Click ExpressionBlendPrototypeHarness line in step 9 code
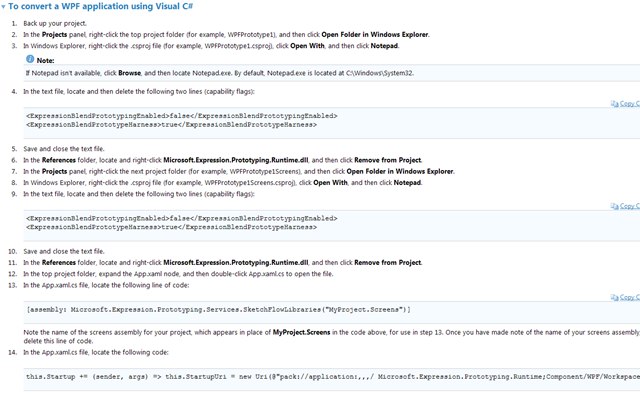The height and width of the screenshot is (394, 640). coord(171,227)
